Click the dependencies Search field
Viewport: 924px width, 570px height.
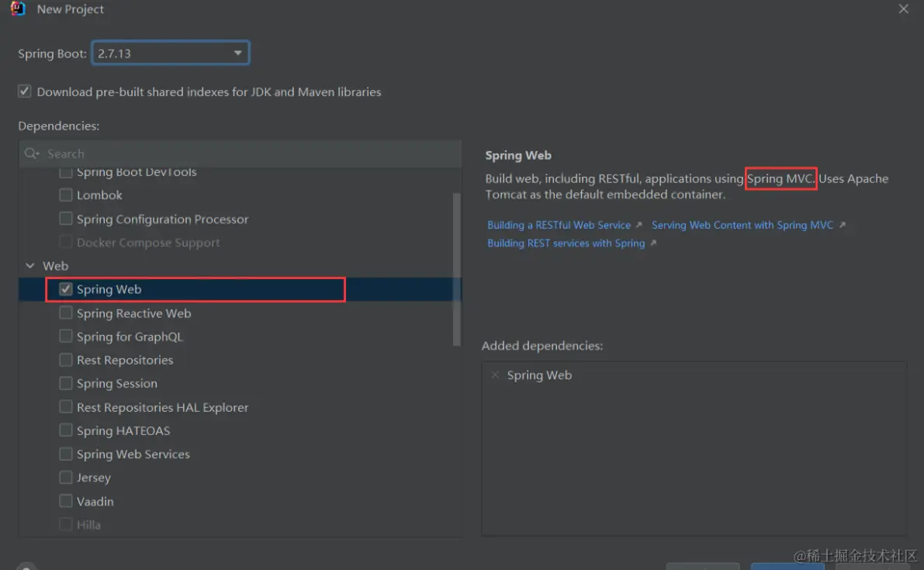[x=240, y=154]
